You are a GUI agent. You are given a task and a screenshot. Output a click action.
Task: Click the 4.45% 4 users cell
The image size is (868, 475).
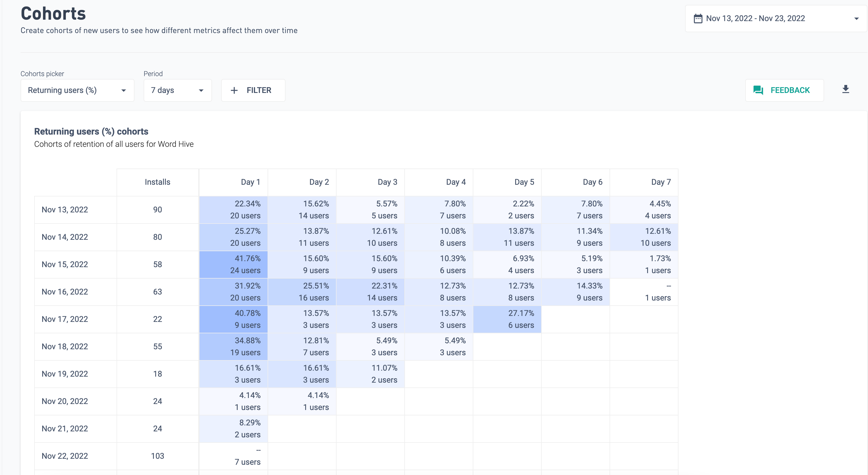(644, 210)
